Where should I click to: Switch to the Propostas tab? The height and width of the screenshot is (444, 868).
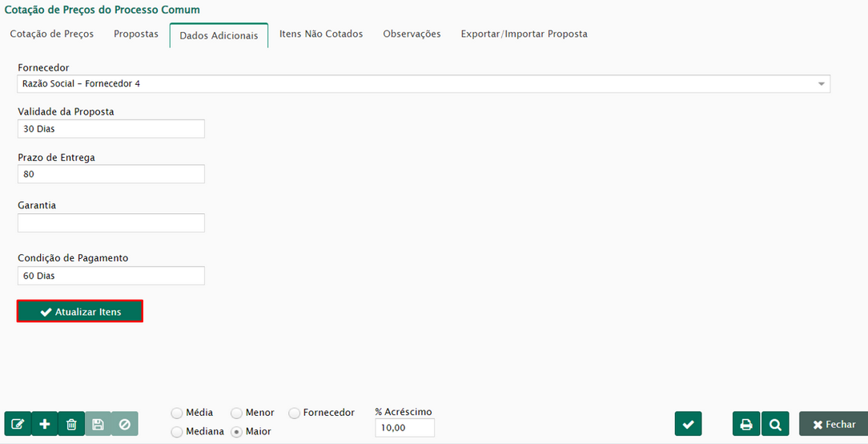click(x=136, y=34)
